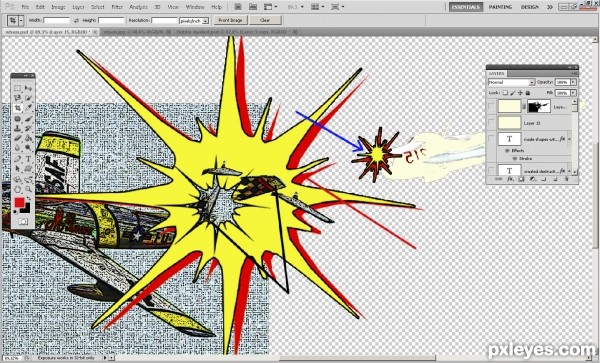Switch to the Essentials workspace

pos(466,7)
